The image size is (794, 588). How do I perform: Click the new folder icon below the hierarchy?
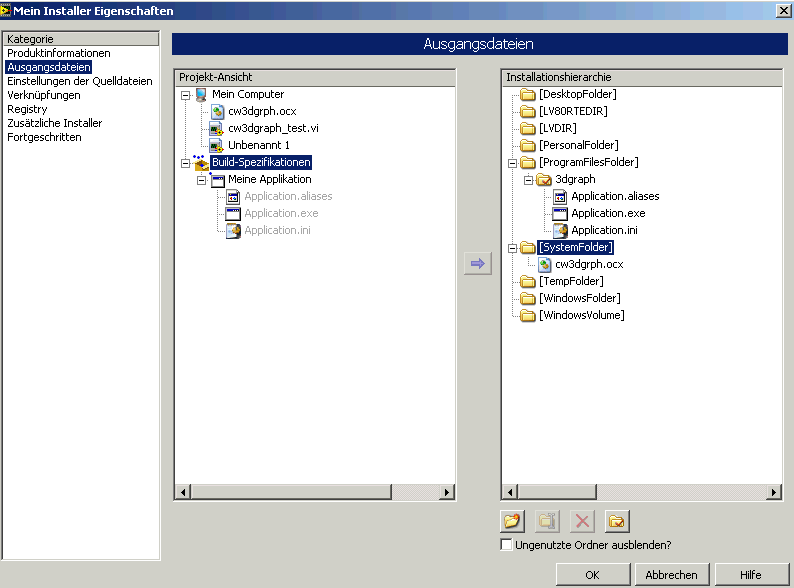pyautogui.click(x=512, y=521)
